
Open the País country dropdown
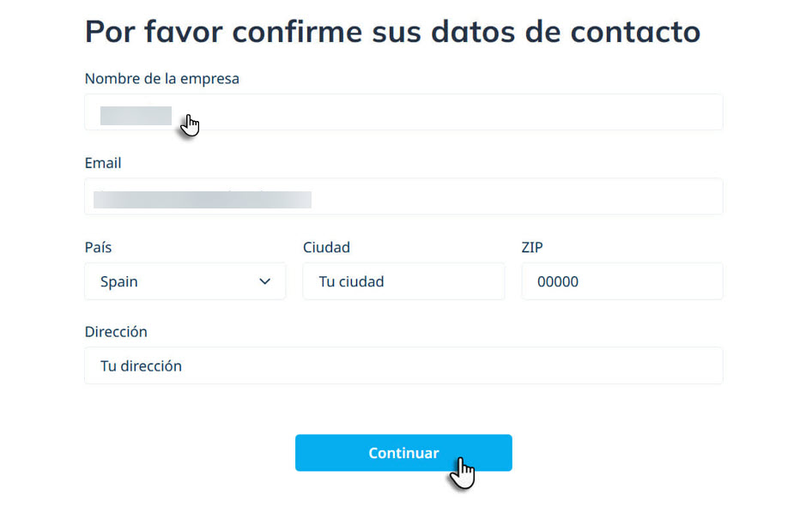(x=185, y=281)
